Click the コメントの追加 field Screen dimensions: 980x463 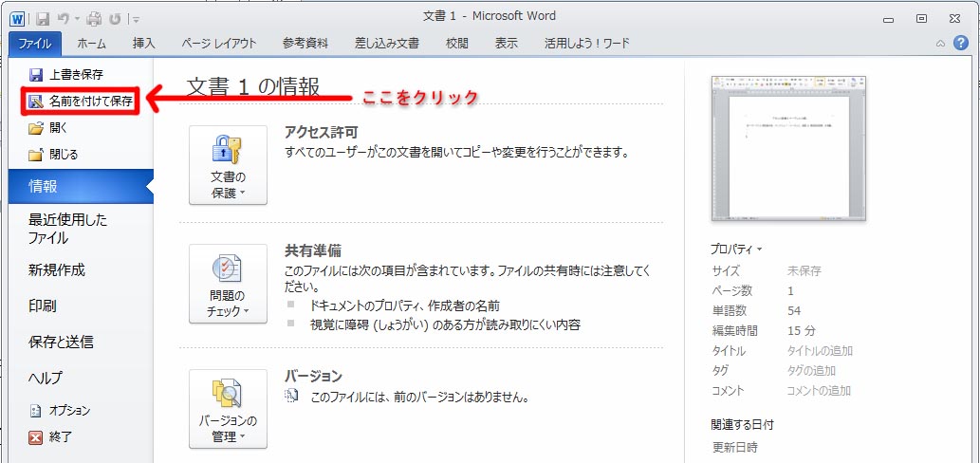click(x=819, y=391)
